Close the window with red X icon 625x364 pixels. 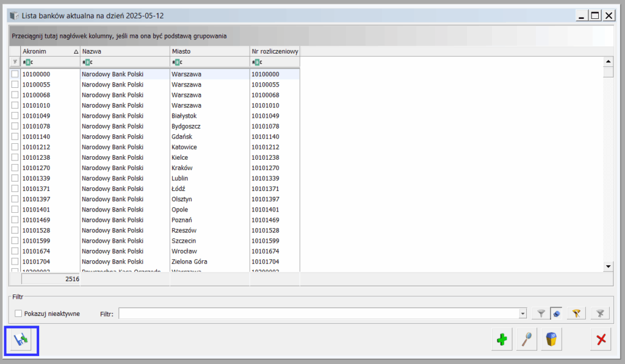(x=601, y=340)
